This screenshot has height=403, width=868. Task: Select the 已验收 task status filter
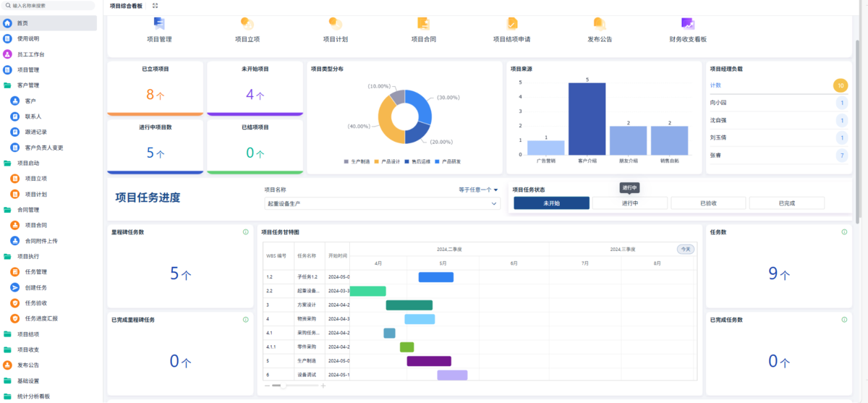pyautogui.click(x=707, y=203)
